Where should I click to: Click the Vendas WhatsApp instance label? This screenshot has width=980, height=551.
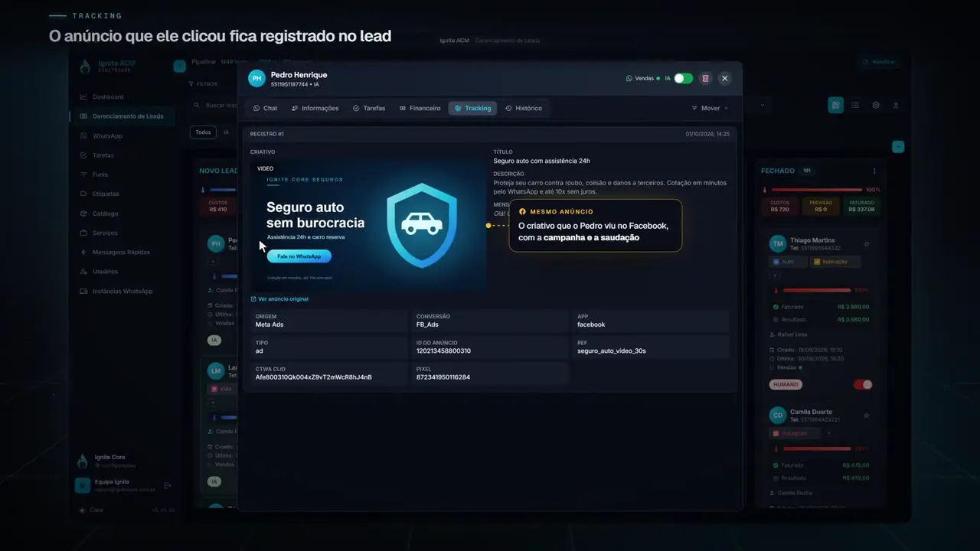point(643,78)
